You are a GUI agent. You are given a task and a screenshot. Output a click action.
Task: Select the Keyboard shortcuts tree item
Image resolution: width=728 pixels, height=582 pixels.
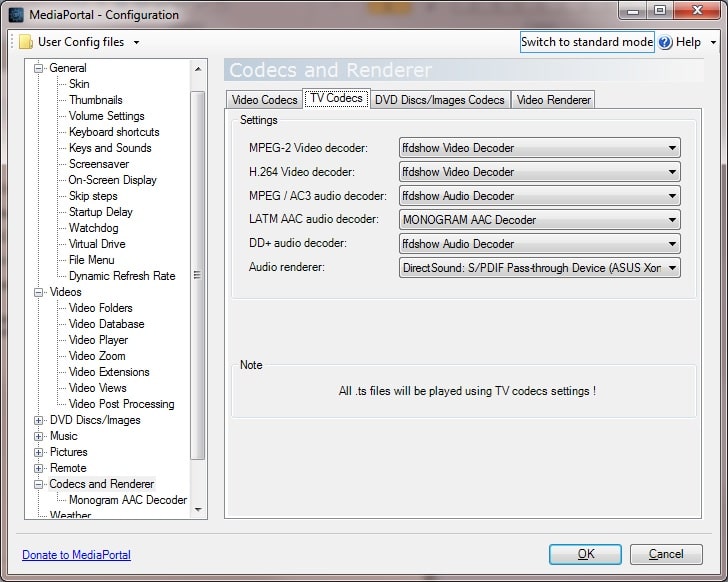(x=114, y=132)
